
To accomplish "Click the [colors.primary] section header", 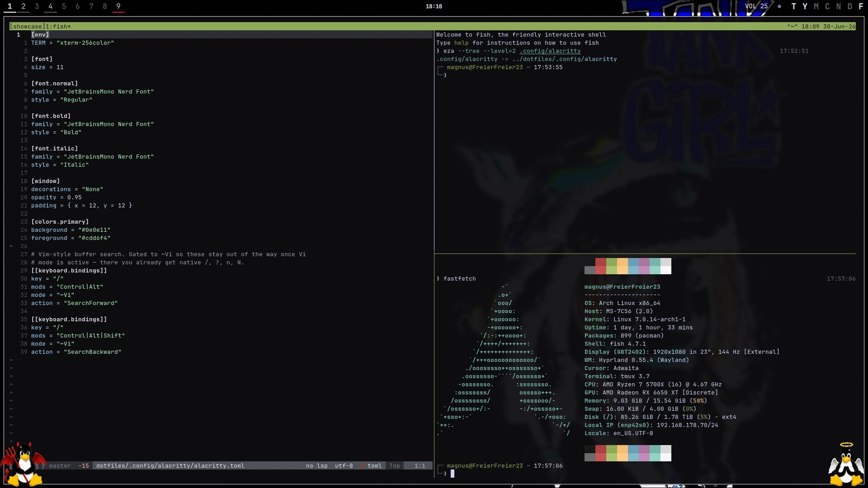I will tap(60, 222).
